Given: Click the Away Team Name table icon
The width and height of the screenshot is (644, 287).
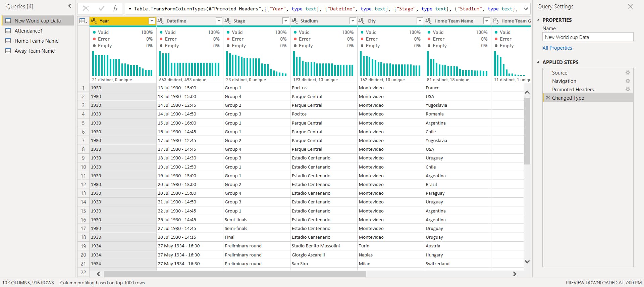Looking at the screenshot, I should 8,51.
